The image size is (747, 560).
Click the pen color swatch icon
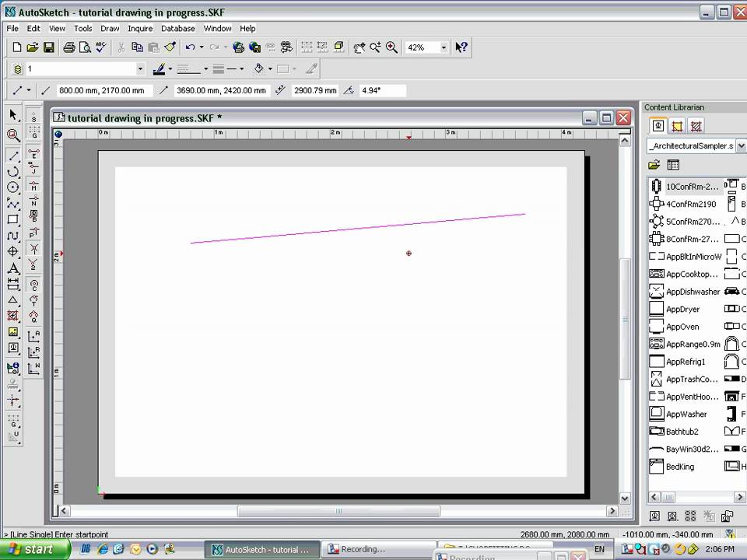(159, 69)
